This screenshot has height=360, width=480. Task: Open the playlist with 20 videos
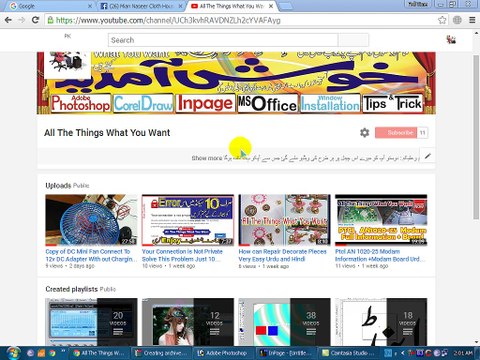coord(91,322)
